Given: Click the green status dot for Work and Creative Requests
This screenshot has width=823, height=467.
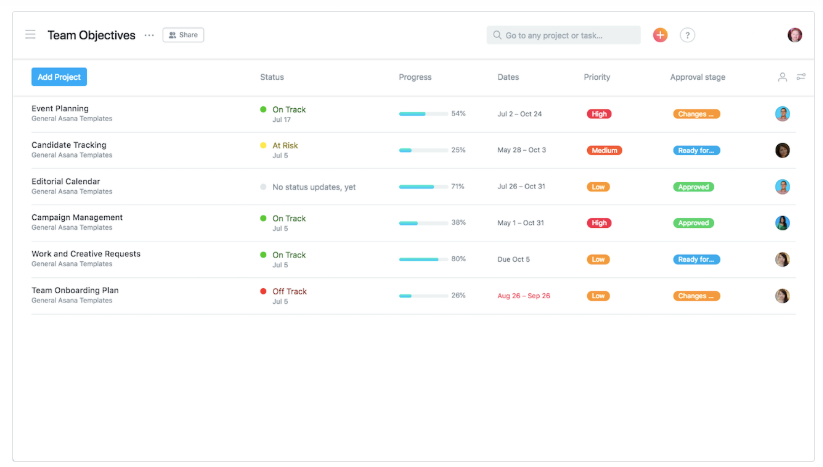Looking at the screenshot, I should (x=263, y=254).
